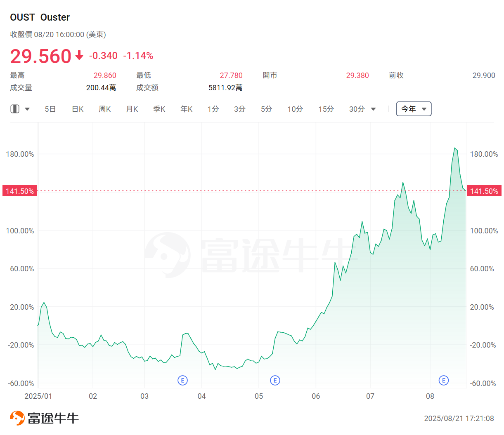This screenshot has height=435, width=504.
Task: Select the 年K yearly option
Action: coord(186,108)
